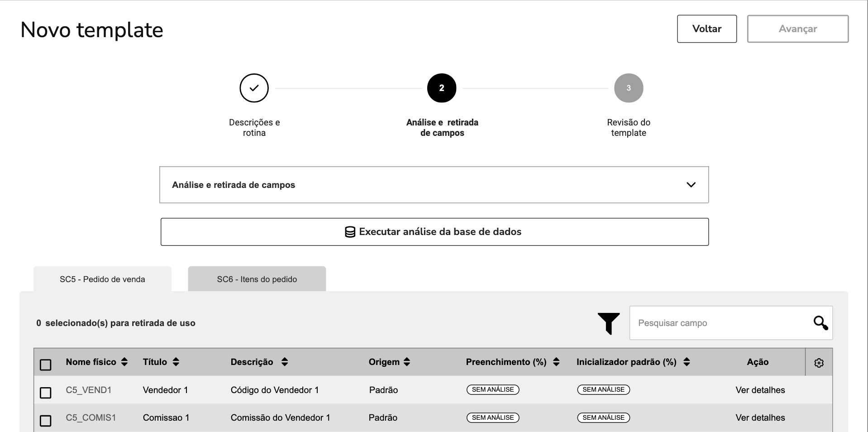Check the C5_COMIS1 row checkbox
Screen dimensions: 868x432
click(x=46, y=421)
